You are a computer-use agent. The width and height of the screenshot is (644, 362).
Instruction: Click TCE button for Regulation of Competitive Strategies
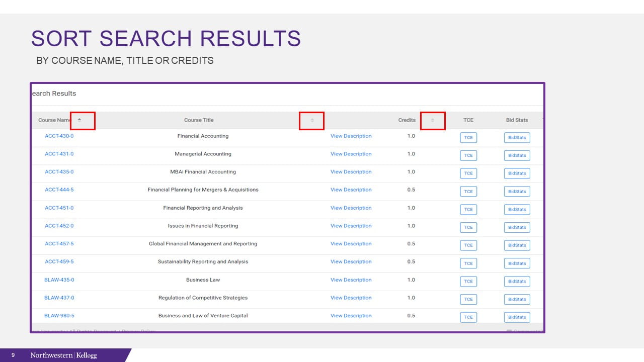(468, 299)
